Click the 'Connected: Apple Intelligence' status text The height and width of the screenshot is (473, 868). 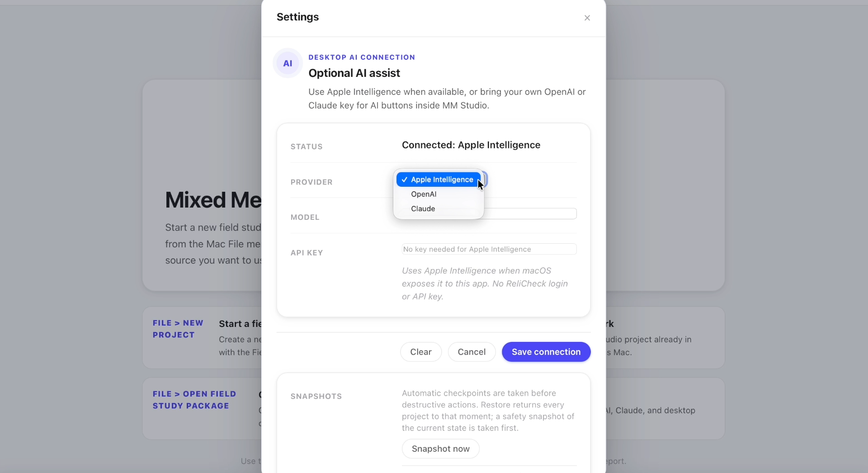coord(471,145)
